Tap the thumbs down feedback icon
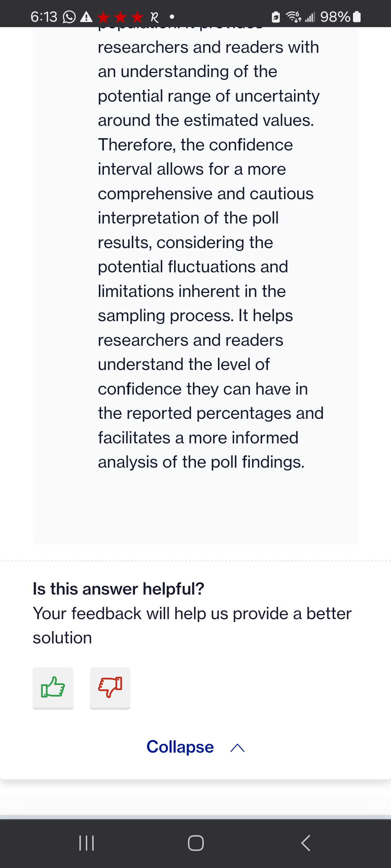The image size is (391, 868). [110, 688]
